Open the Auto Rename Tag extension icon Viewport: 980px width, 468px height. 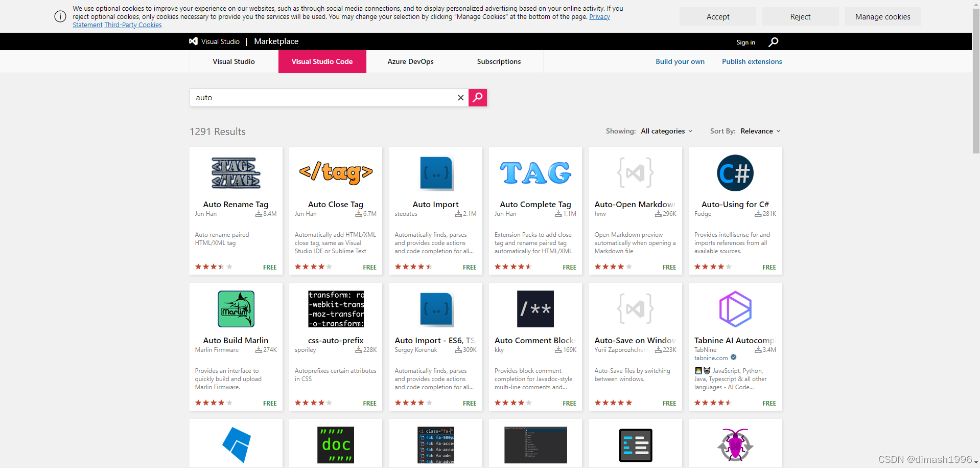pyautogui.click(x=236, y=173)
